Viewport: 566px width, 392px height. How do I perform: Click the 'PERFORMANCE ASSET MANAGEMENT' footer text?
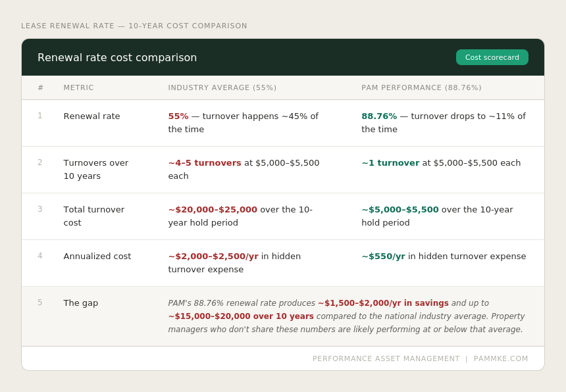click(386, 358)
